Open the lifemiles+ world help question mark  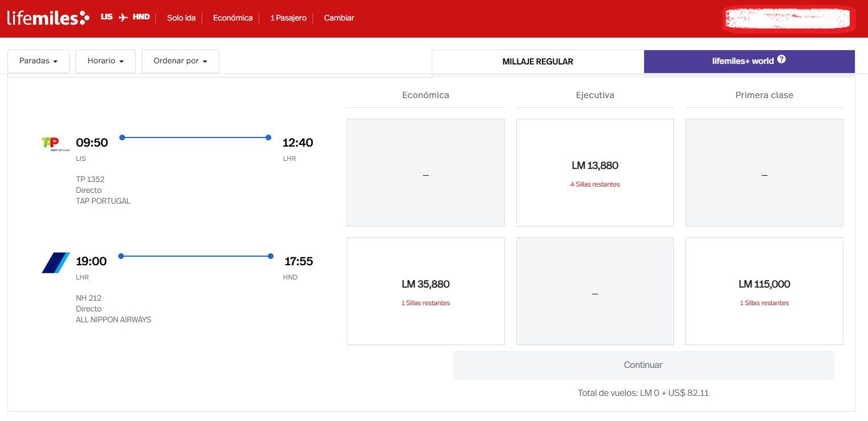click(781, 59)
